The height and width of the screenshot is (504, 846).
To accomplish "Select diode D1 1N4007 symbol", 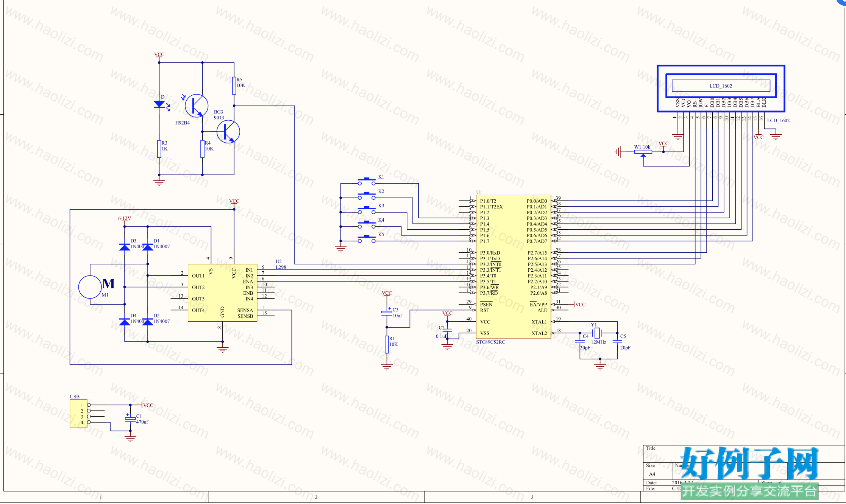I will tap(148, 247).
